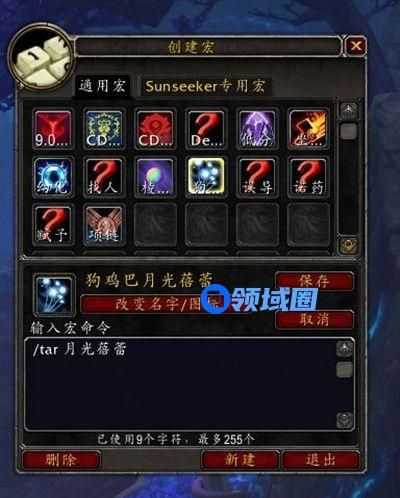Click the 退出 exit button

(321, 460)
